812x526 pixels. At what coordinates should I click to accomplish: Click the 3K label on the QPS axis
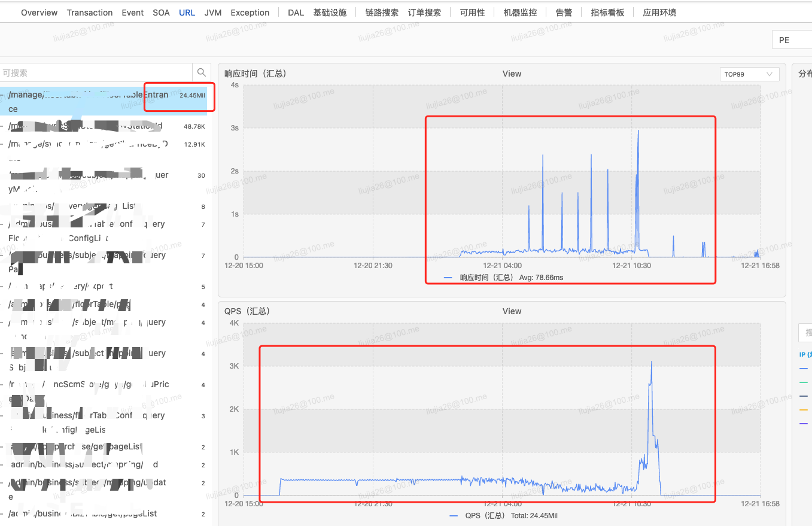coord(233,366)
